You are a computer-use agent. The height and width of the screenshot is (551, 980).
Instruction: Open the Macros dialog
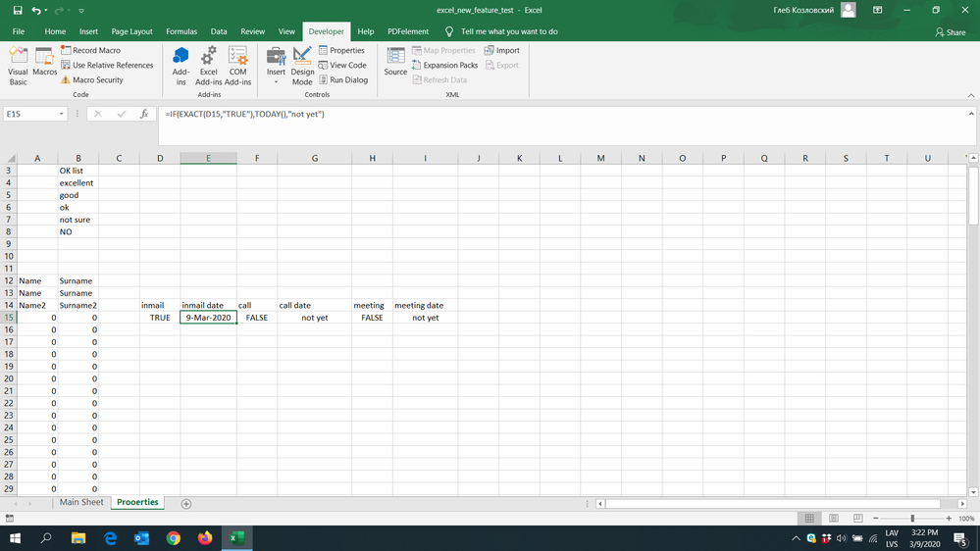coord(44,63)
